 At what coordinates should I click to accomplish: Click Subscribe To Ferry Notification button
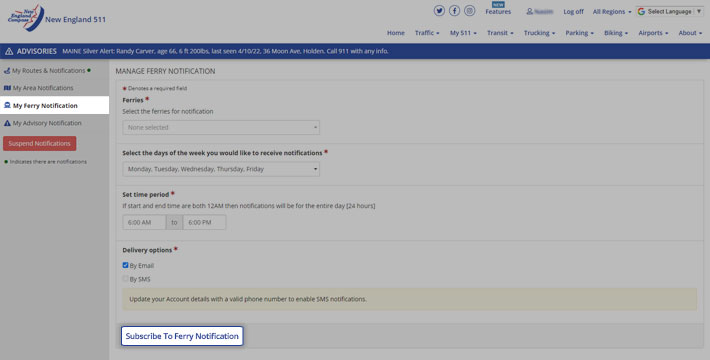click(x=182, y=336)
